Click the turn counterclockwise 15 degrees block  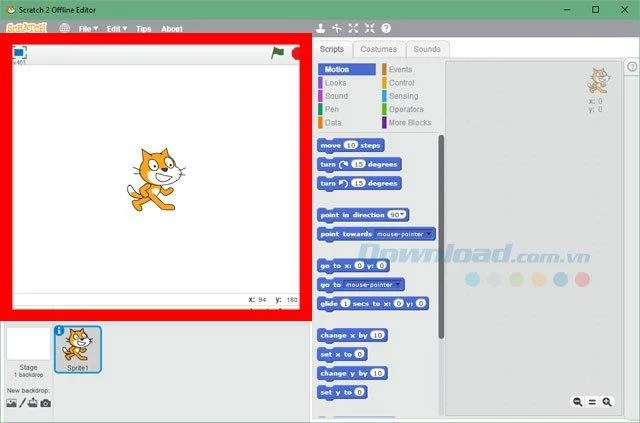(x=359, y=183)
